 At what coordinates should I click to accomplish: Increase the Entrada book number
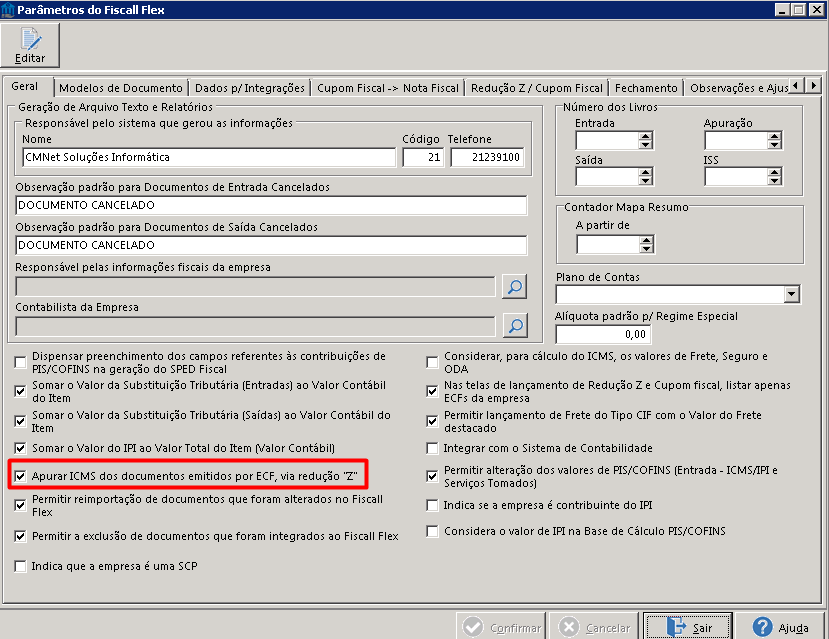645,136
